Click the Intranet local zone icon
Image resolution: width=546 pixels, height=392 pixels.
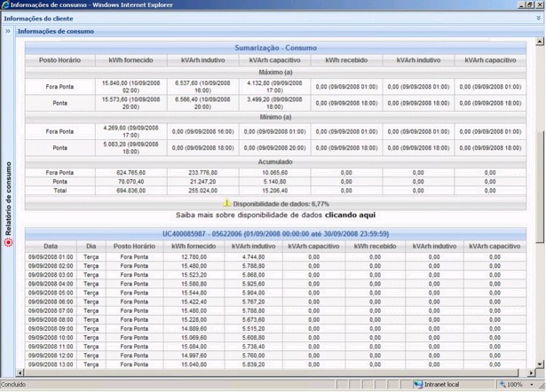(417, 386)
